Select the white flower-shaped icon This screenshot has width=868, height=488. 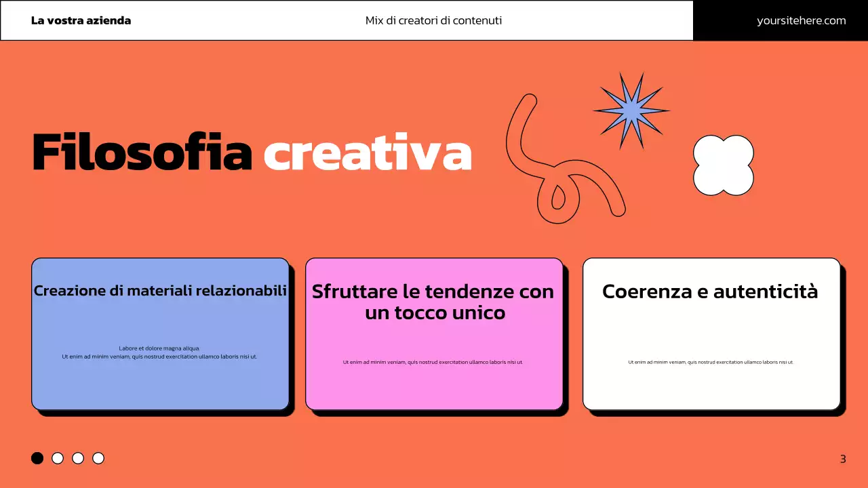[x=723, y=165]
